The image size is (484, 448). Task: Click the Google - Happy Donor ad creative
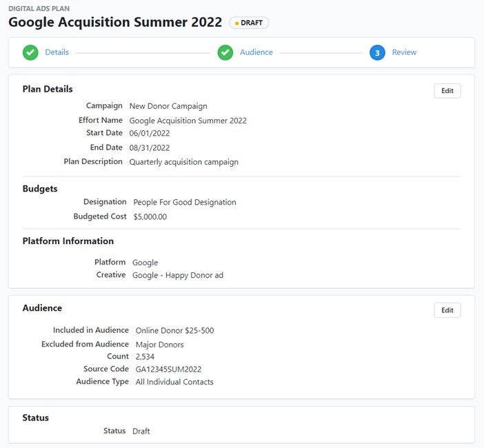pyautogui.click(x=178, y=275)
